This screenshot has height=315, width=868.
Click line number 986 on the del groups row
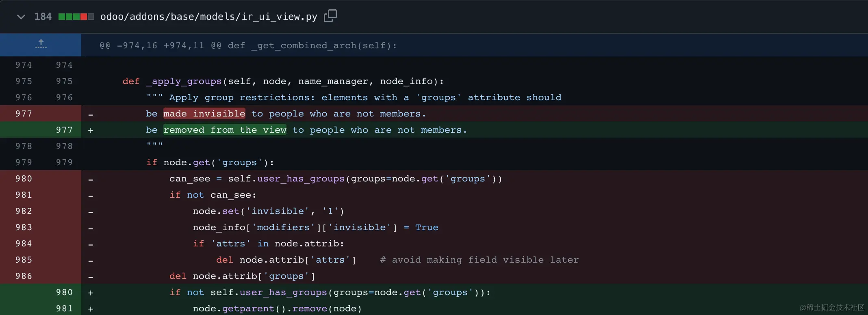click(x=24, y=276)
